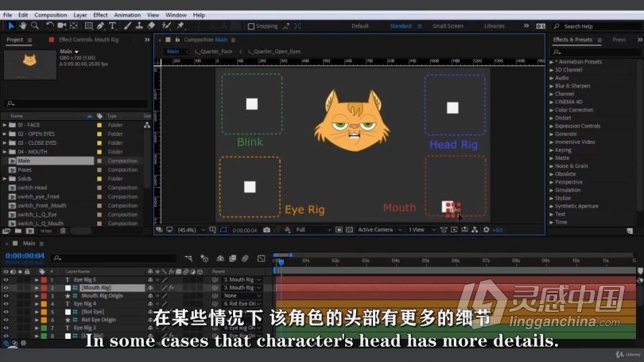Toggle hide shy layers in the timeline
644x362 pixels.
click(220, 258)
